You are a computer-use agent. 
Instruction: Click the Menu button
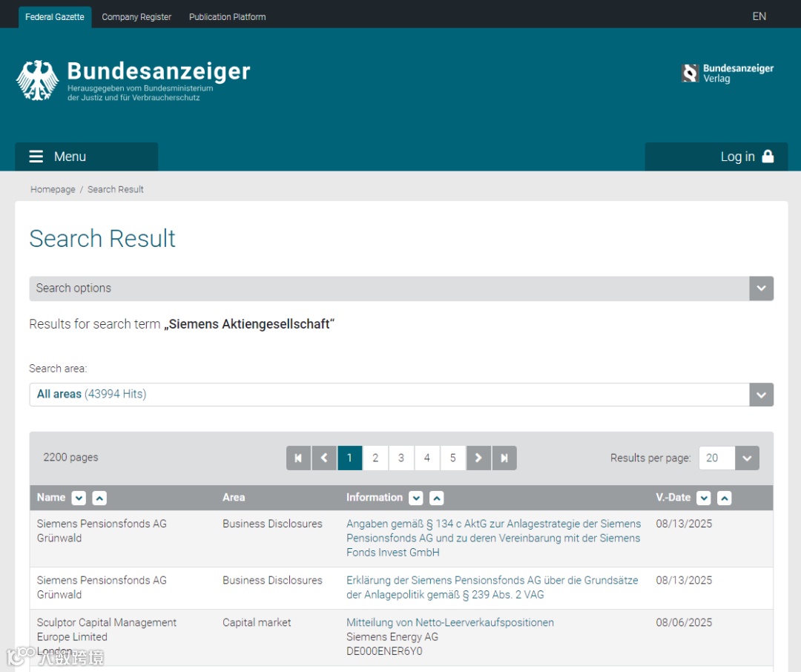pos(86,157)
